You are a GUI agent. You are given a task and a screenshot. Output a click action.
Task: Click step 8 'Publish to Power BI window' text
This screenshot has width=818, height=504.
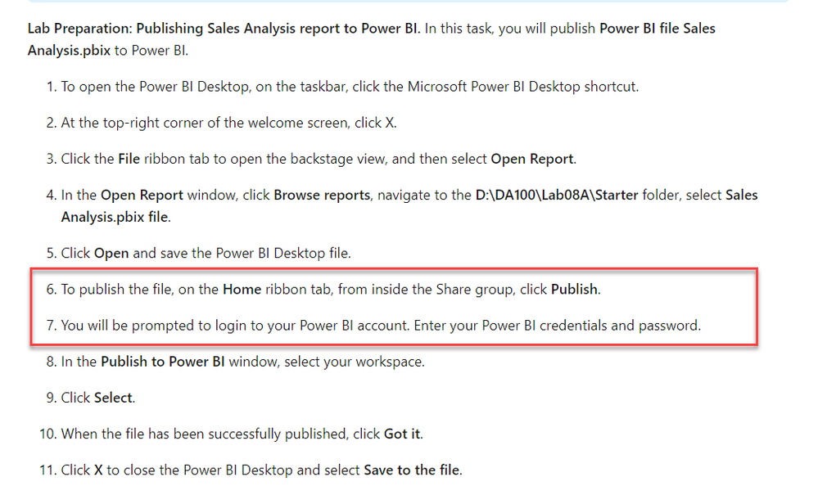[x=242, y=362]
